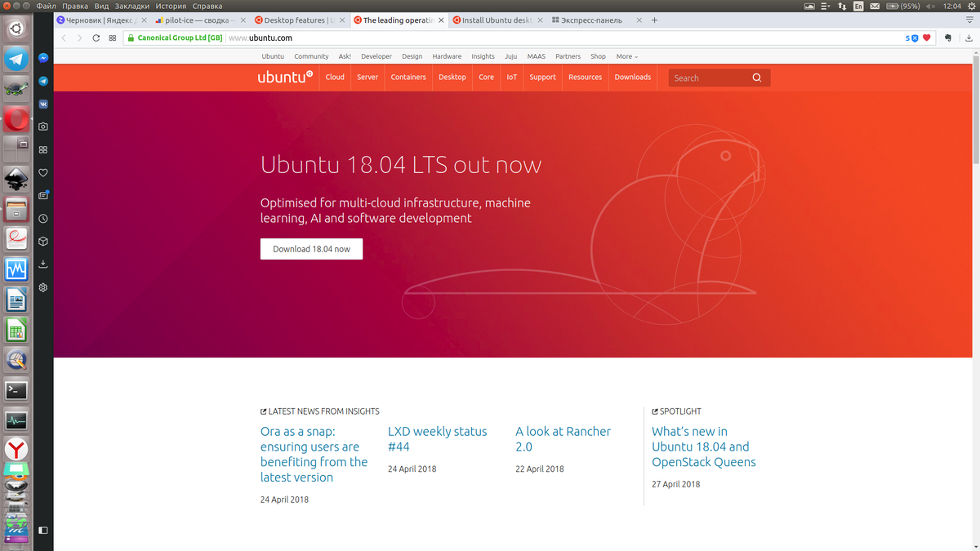
Task: Open the Downloads navigation item
Action: [633, 78]
